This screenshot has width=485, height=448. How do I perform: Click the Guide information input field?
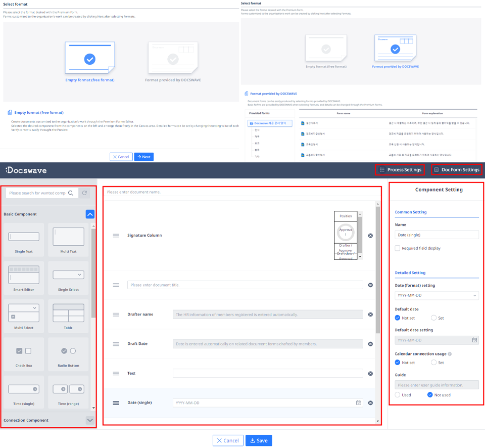click(437, 385)
